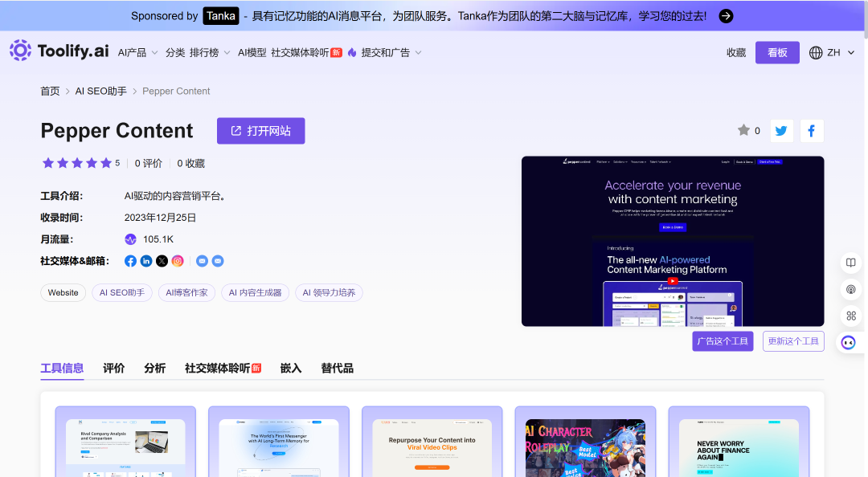The image size is (868, 477).
Task: Open the book sidebar icon
Action: click(x=851, y=263)
